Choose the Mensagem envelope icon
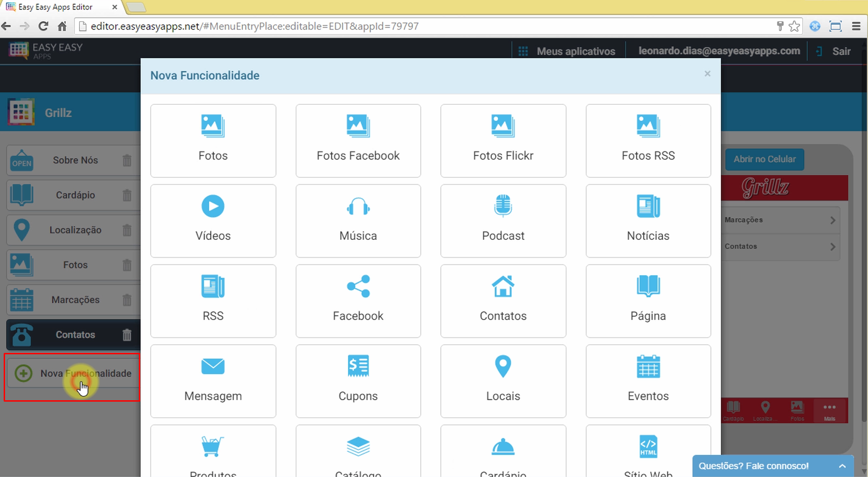Image resolution: width=868 pixels, height=477 pixels. pyautogui.click(x=213, y=366)
